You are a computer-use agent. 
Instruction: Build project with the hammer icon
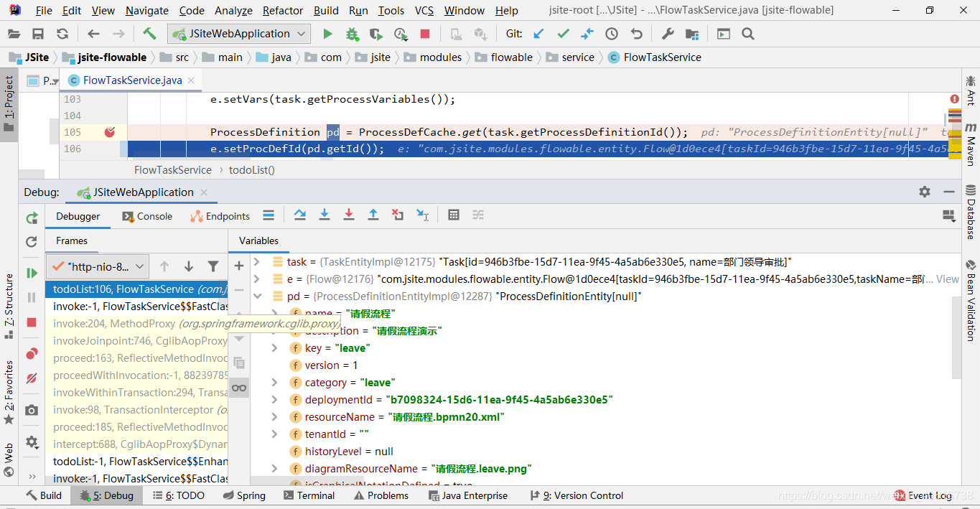(x=149, y=34)
